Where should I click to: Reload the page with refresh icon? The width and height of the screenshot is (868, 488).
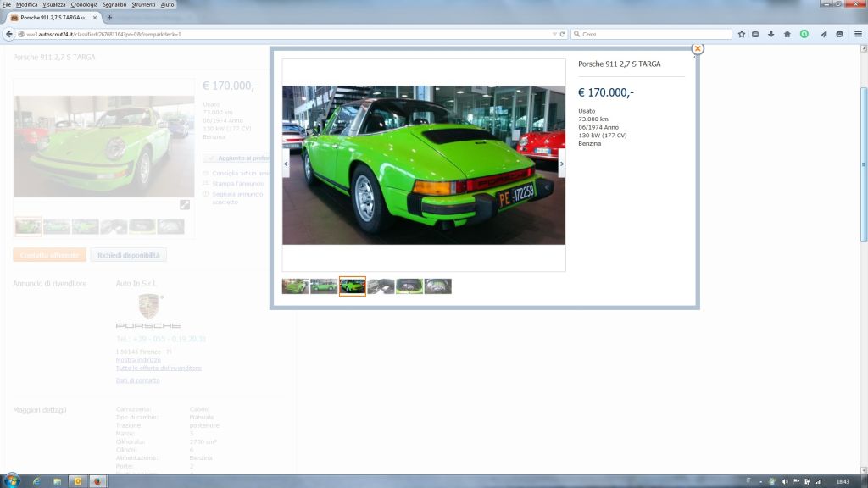click(x=563, y=34)
